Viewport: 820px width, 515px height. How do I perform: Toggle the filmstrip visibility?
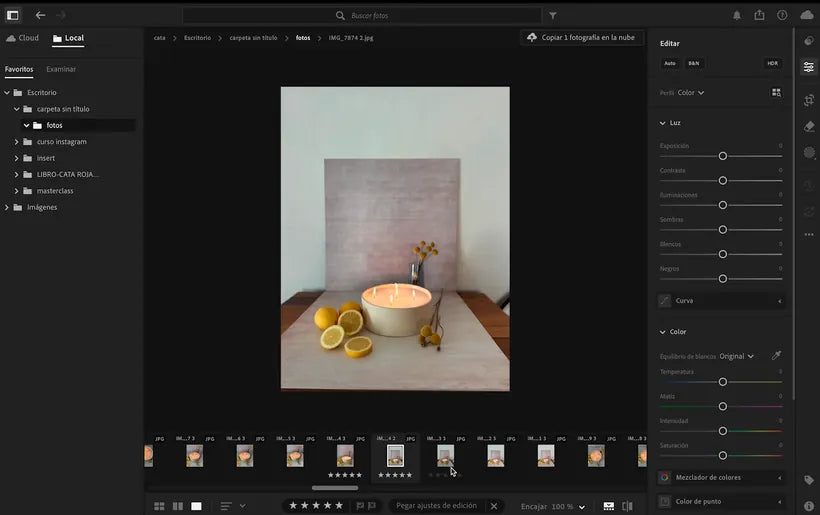609,506
